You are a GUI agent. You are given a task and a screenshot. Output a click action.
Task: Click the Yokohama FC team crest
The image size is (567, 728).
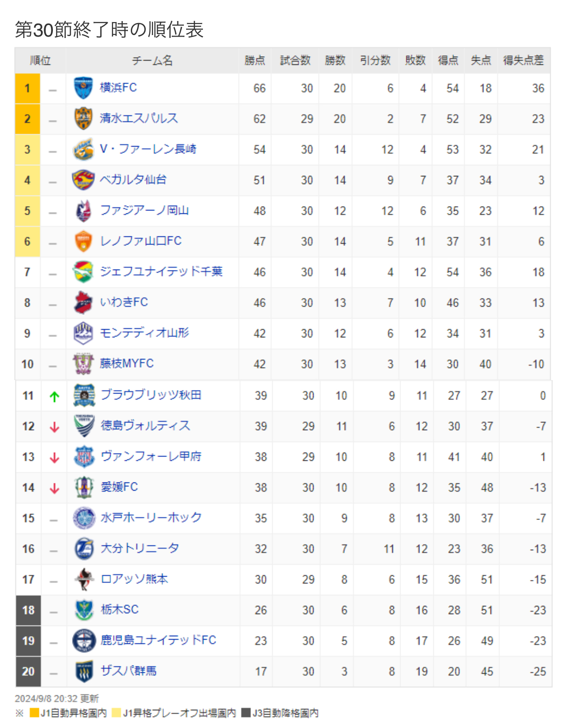pos(83,88)
